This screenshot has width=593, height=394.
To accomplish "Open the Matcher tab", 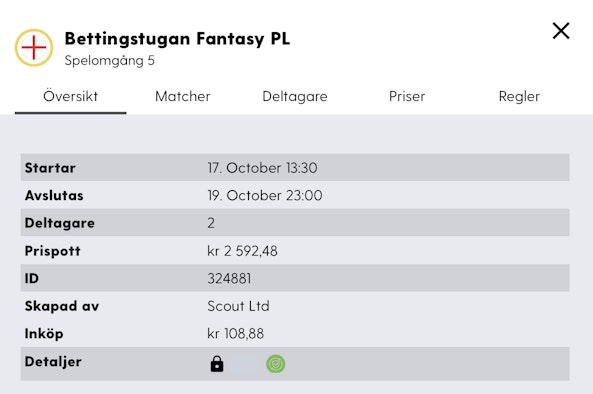I will (x=183, y=96).
